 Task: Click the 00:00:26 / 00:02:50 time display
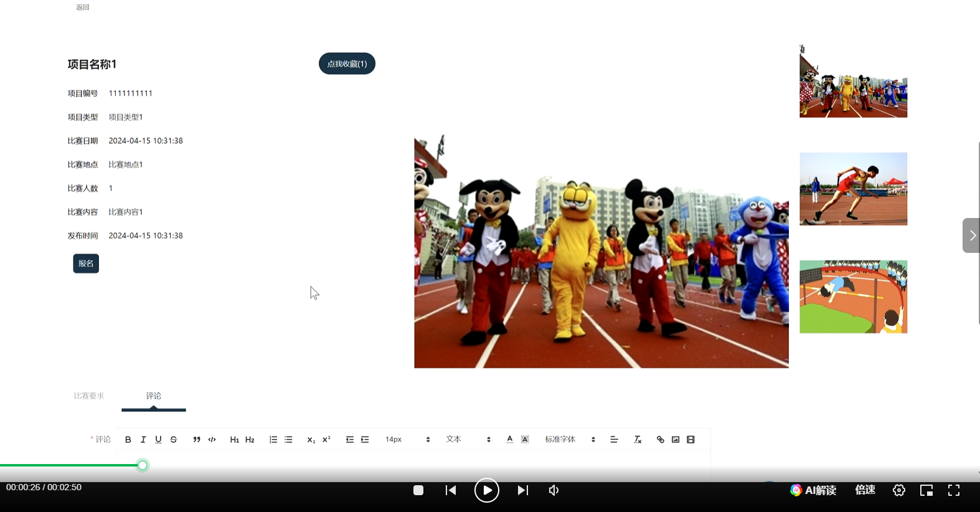pyautogui.click(x=44, y=487)
